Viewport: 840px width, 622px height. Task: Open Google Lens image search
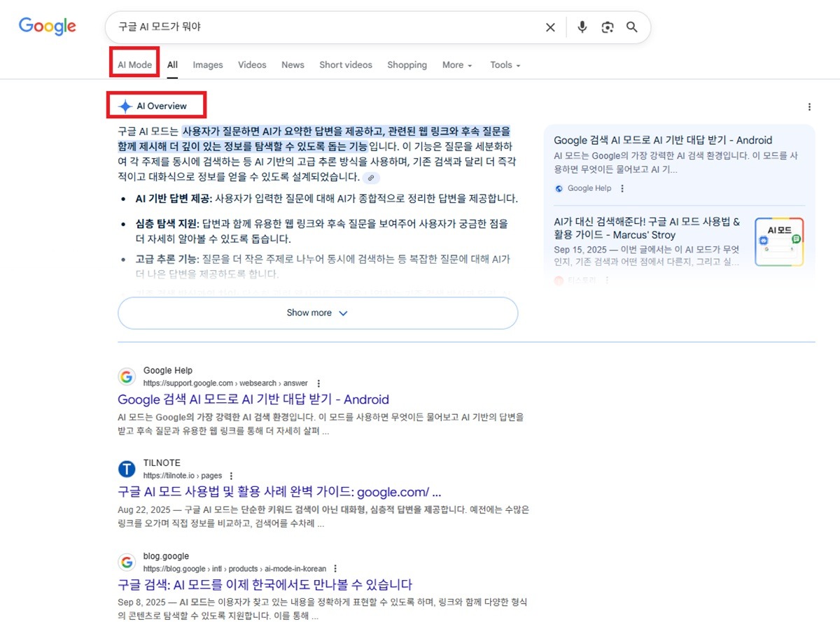(x=607, y=27)
